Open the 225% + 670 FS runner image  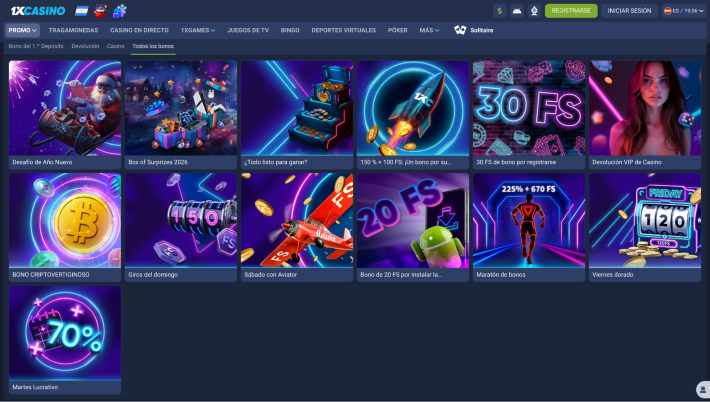point(529,220)
